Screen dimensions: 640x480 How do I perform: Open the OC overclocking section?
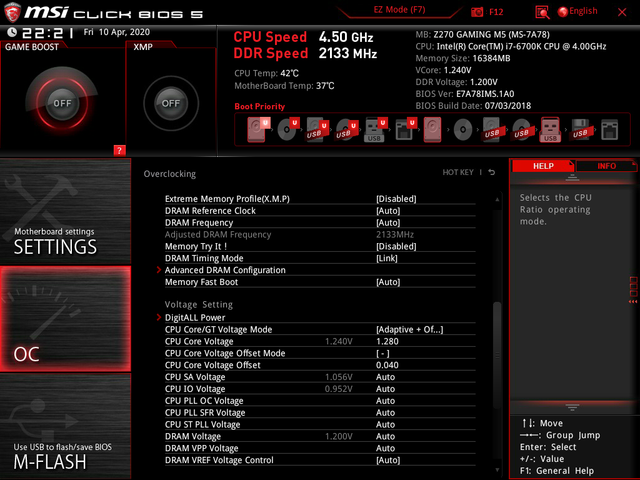point(65,319)
